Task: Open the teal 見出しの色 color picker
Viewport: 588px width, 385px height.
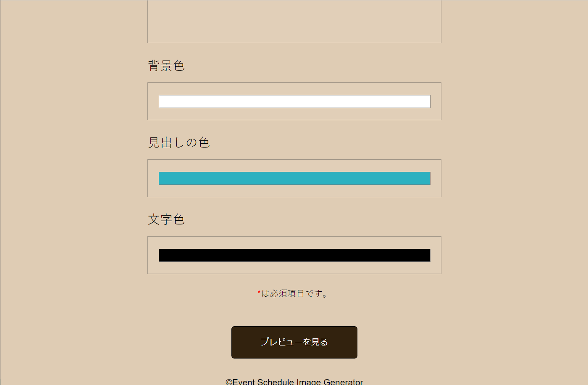Action: click(294, 178)
